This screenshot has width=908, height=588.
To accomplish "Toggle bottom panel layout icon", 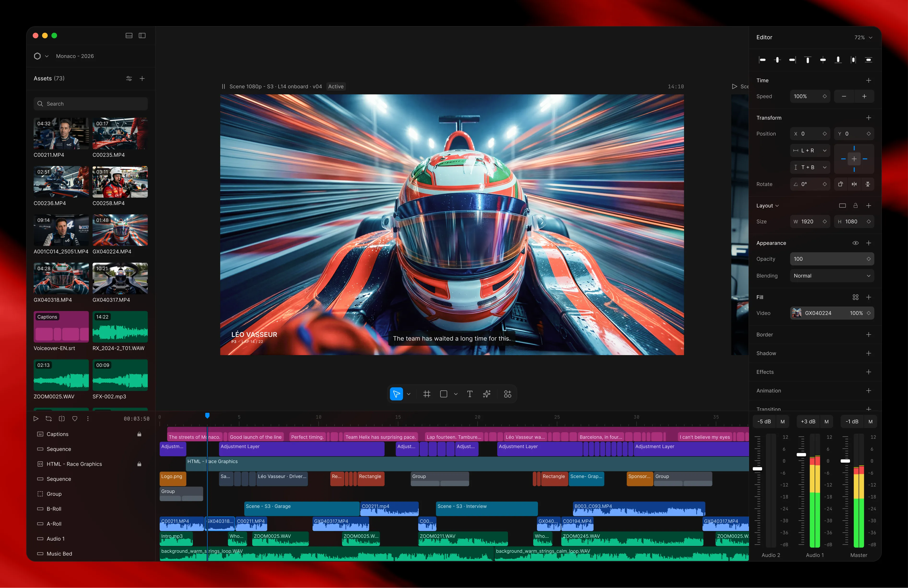I will (x=129, y=35).
